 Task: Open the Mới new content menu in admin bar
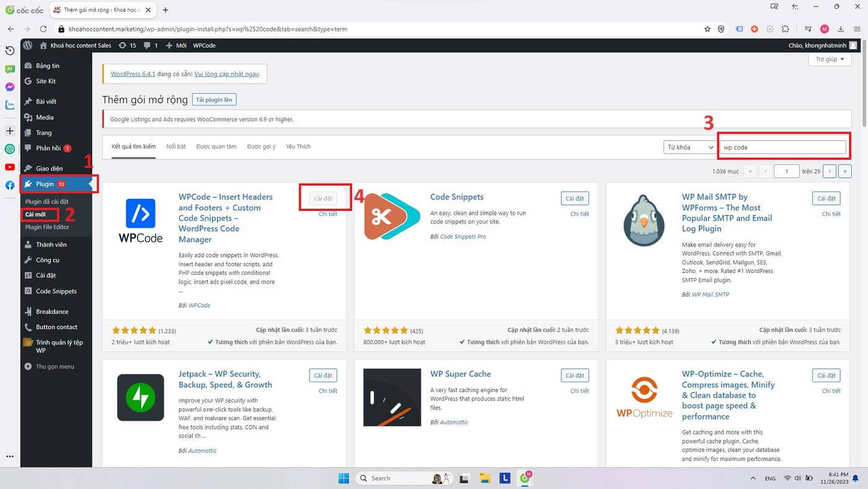(x=176, y=45)
